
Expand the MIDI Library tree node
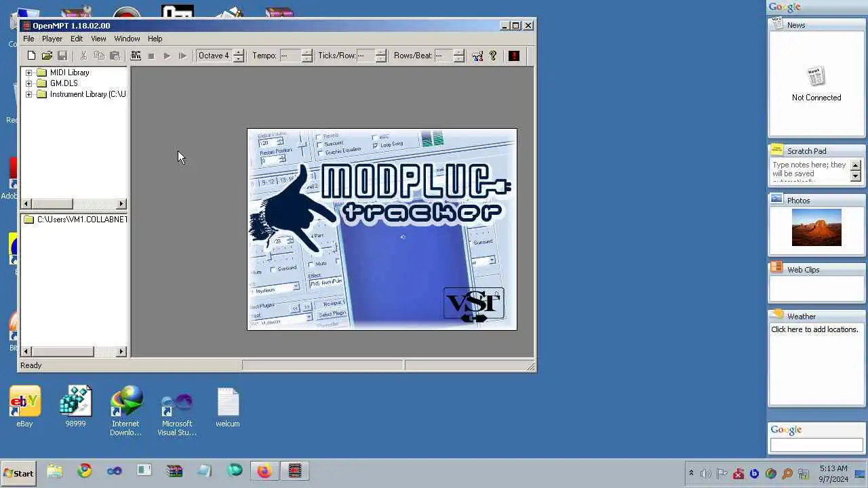point(28,73)
